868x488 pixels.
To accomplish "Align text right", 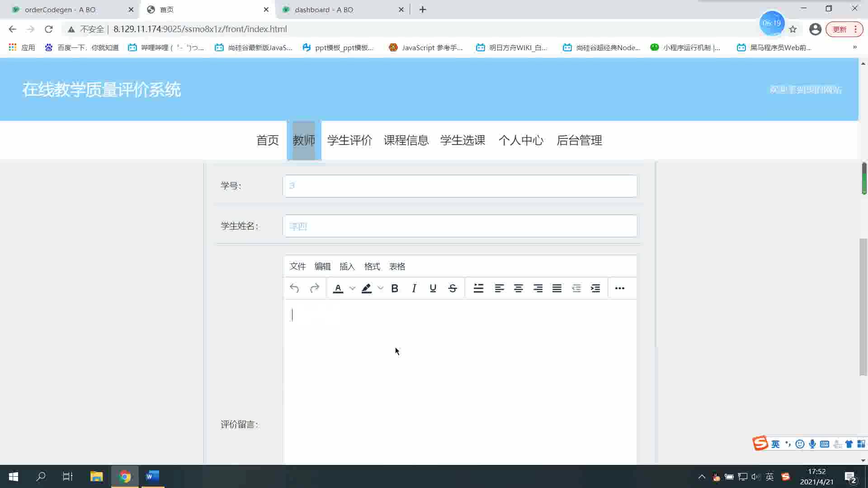I will tap(538, 288).
